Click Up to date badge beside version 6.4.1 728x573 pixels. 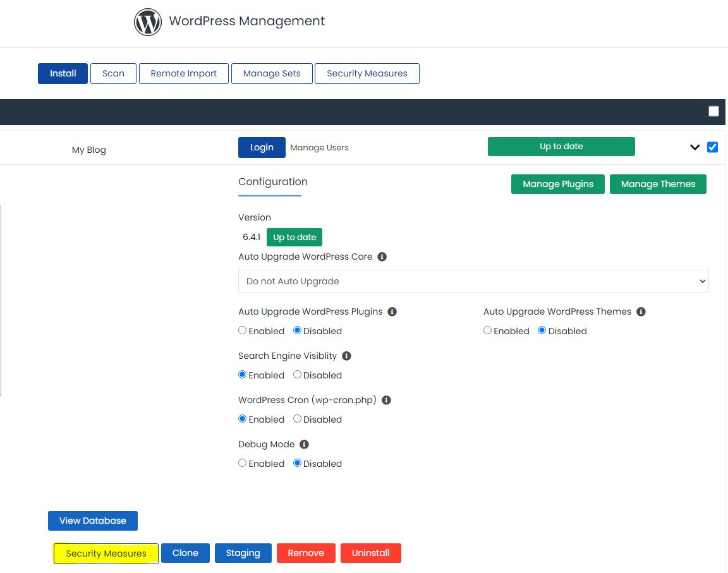click(294, 237)
